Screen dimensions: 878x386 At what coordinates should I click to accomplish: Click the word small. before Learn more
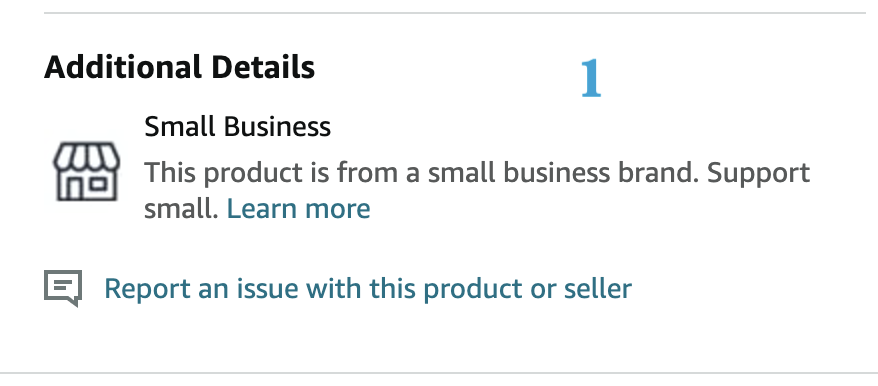tap(181, 209)
